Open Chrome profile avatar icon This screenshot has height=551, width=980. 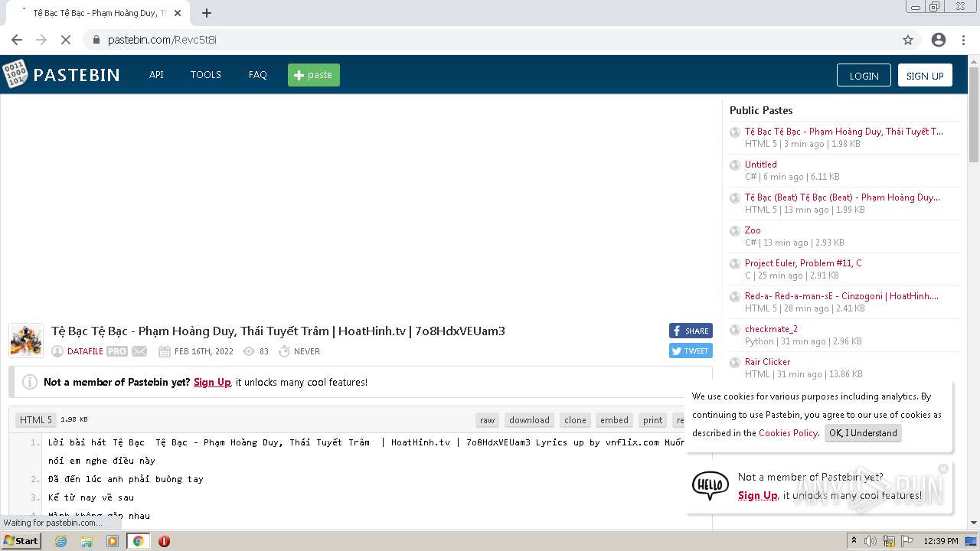(939, 40)
